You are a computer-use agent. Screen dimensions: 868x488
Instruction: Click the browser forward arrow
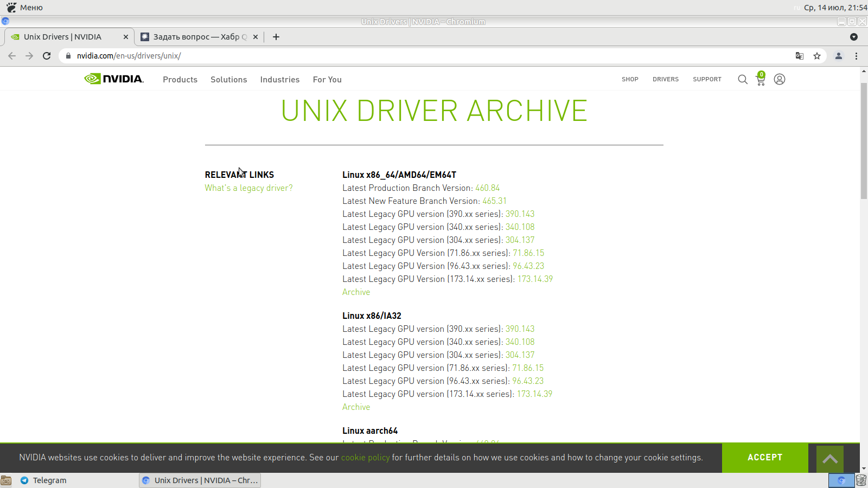(x=29, y=56)
